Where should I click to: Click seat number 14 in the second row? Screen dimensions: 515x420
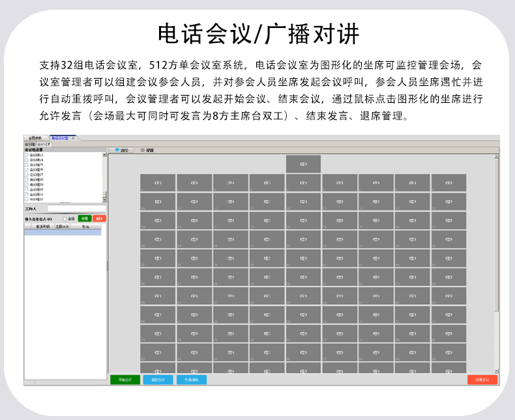pos(304,202)
